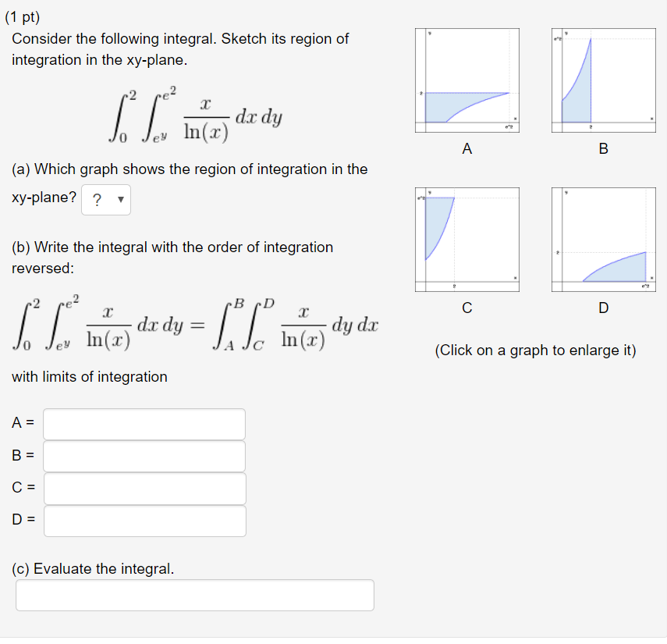Screen dimensions: 667x644
Task: Click the input field for limit A
Action: [x=144, y=424]
